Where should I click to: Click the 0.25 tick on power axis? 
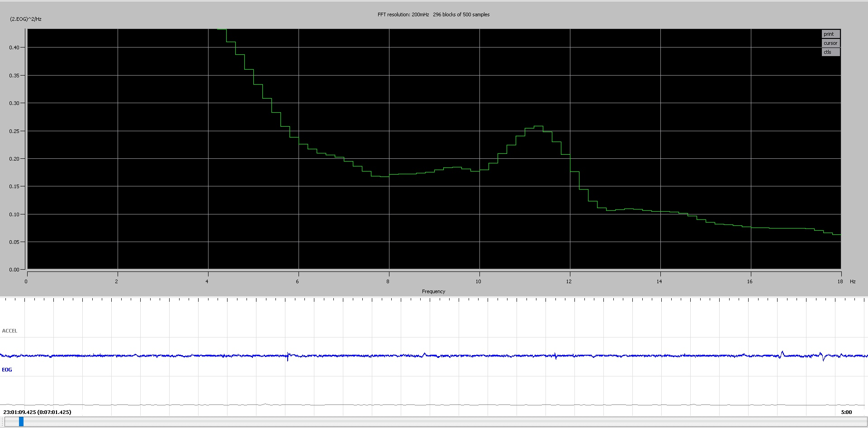point(14,131)
